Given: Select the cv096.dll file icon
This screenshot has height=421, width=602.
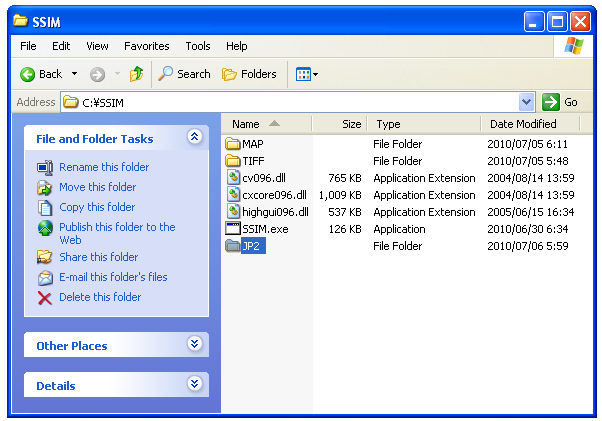Looking at the screenshot, I should tap(233, 178).
